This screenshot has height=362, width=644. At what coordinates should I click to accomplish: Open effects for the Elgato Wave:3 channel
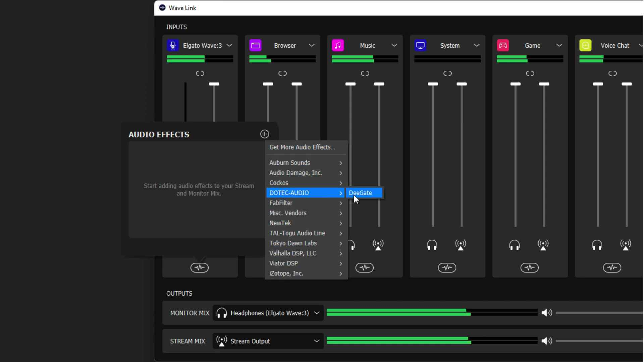(200, 267)
